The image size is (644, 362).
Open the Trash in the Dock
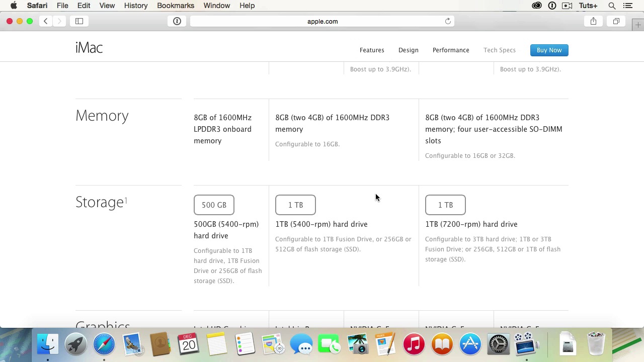pos(596,344)
